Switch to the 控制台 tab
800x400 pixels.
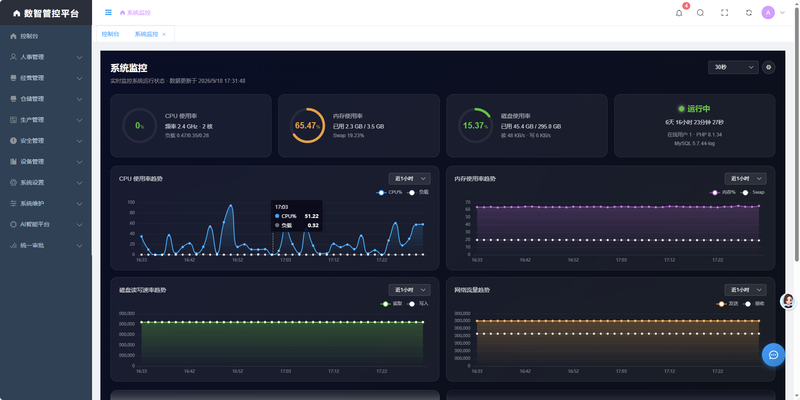110,34
